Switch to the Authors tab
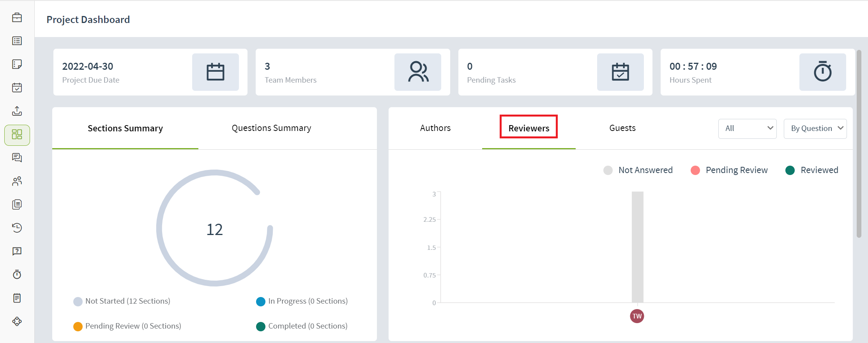The image size is (868, 343). (x=435, y=128)
